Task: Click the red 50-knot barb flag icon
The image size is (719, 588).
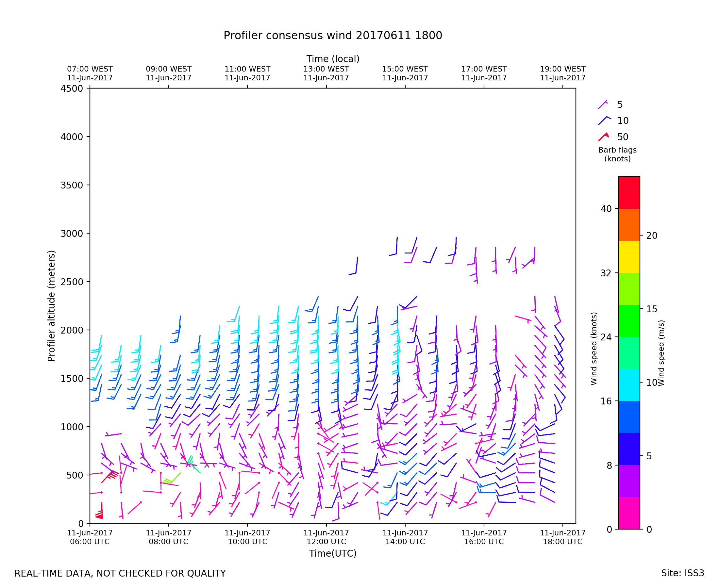Action: point(604,137)
